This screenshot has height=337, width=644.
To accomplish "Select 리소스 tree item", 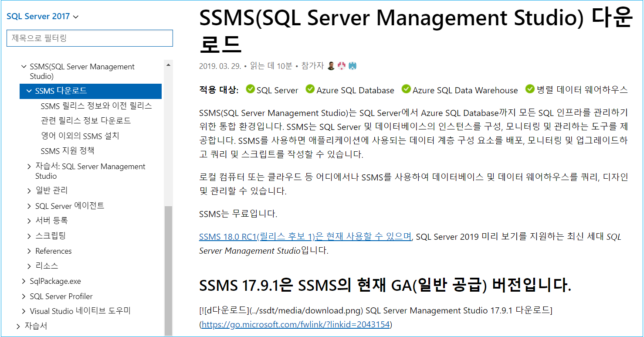I will [47, 266].
